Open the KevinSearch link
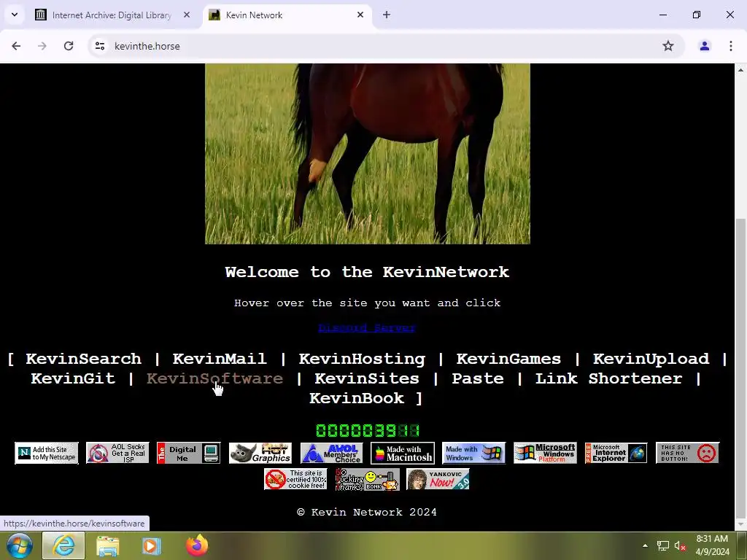This screenshot has width=747, height=560. [83, 359]
